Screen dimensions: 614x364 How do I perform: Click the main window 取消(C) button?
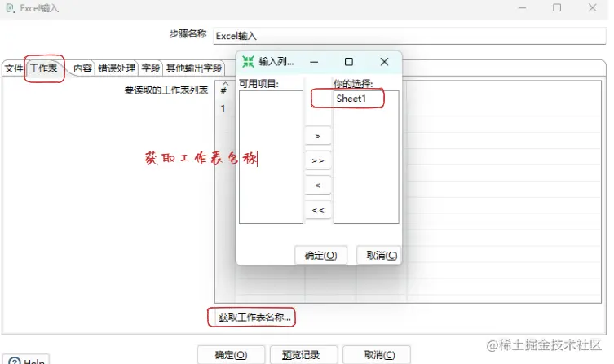377,354
